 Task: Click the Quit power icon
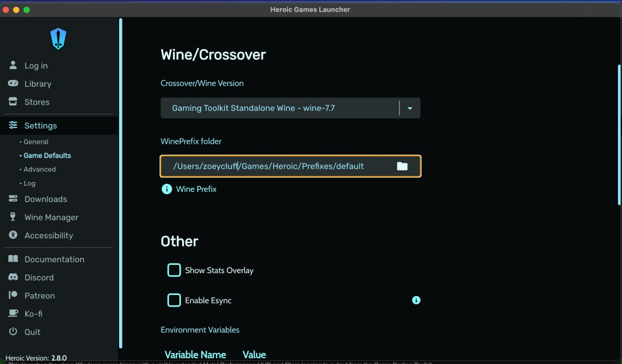coord(13,331)
